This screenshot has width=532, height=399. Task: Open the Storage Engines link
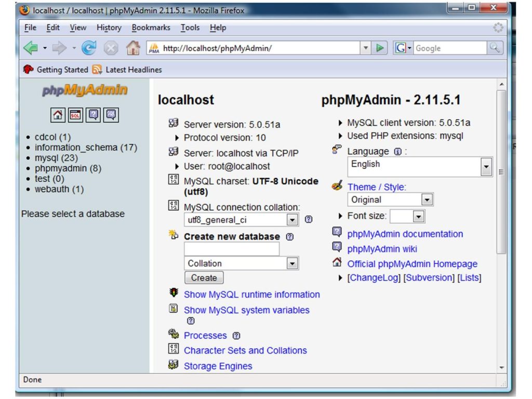[218, 366]
